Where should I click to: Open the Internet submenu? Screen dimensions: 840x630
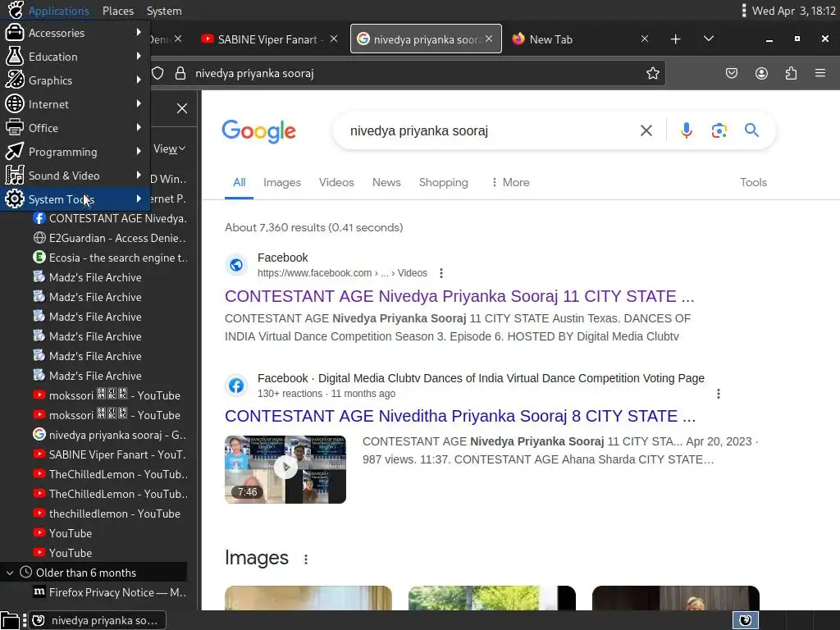point(75,104)
